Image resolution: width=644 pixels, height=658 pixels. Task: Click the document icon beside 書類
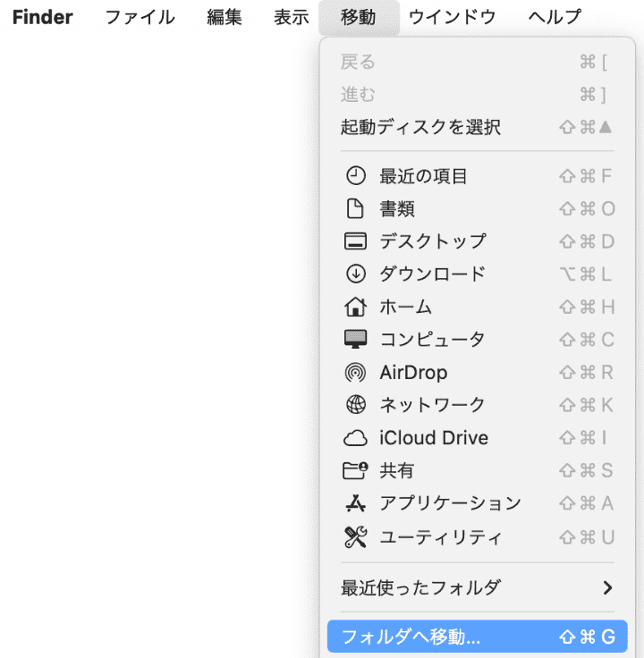pyautogui.click(x=355, y=209)
